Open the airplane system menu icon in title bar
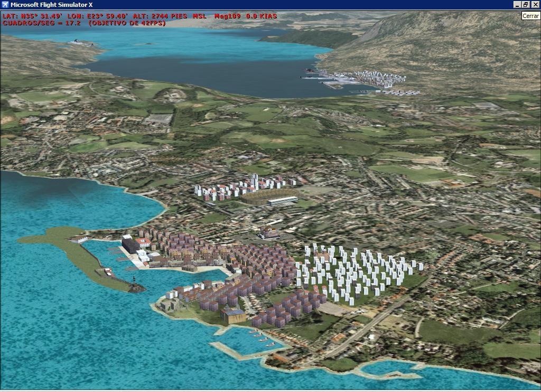This screenshot has width=541, height=392. 5,4
